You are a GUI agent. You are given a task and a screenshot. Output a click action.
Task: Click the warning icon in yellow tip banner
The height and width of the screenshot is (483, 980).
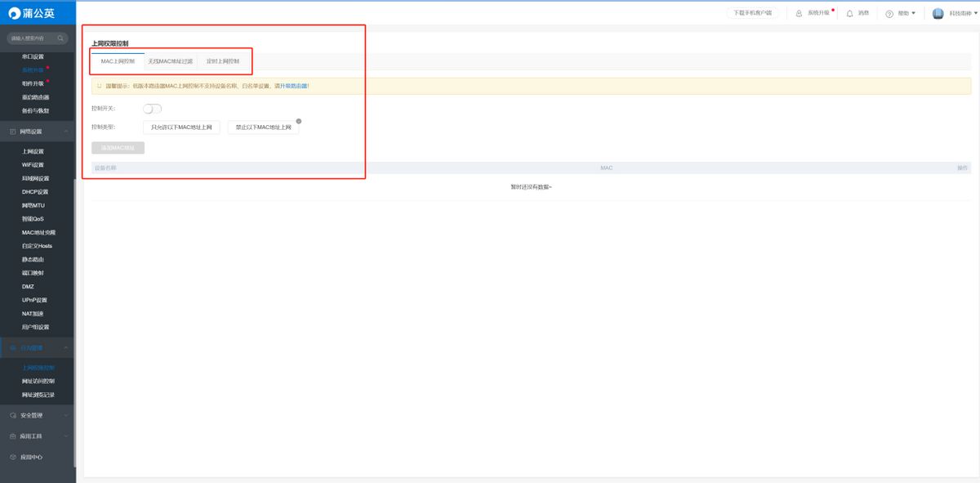(99, 86)
